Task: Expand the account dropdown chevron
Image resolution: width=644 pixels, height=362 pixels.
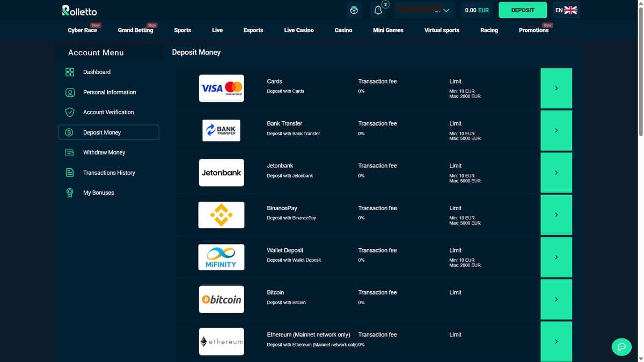Action: (x=446, y=10)
